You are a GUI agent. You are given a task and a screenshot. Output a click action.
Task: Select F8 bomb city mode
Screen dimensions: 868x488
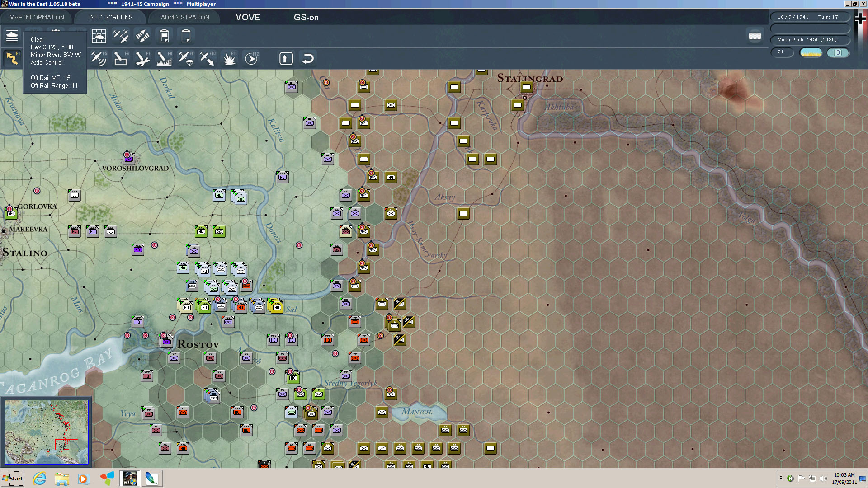click(x=164, y=58)
